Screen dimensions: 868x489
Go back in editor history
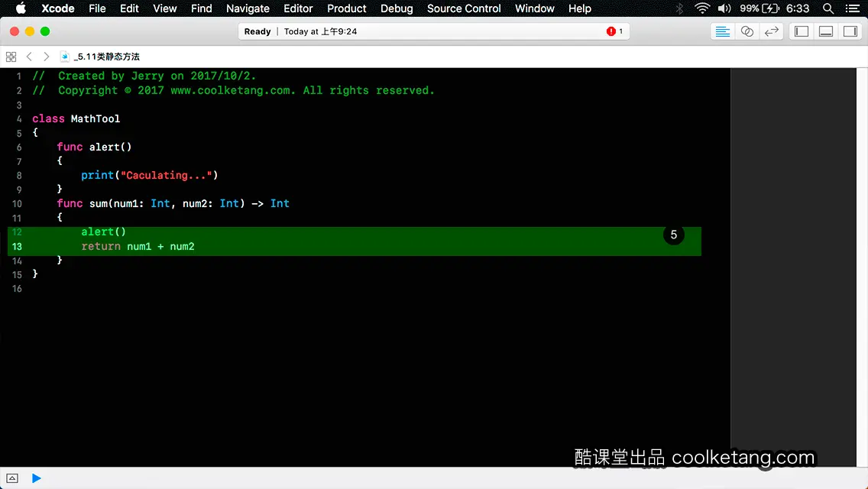tap(29, 57)
